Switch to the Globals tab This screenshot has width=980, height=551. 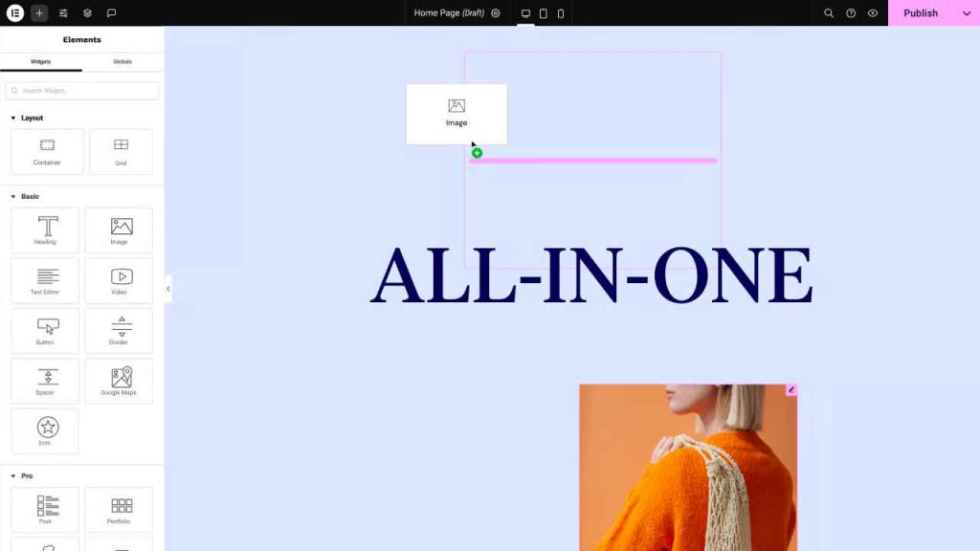[122, 61]
